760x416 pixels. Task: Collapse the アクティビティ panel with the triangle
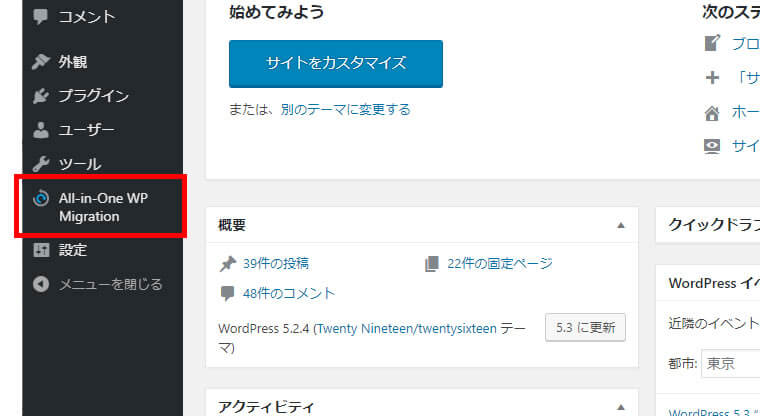tap(621, 407)
